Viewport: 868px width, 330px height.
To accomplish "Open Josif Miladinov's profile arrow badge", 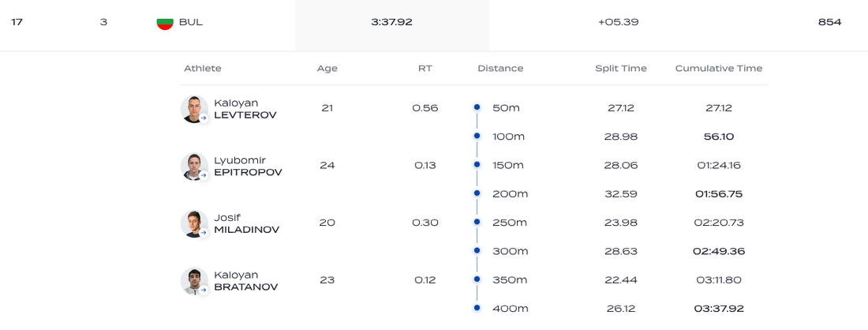I will [204, 233].
